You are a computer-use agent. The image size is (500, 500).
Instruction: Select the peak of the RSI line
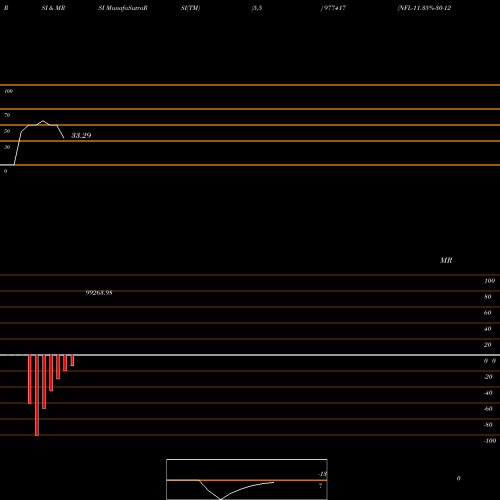(43, 121)
